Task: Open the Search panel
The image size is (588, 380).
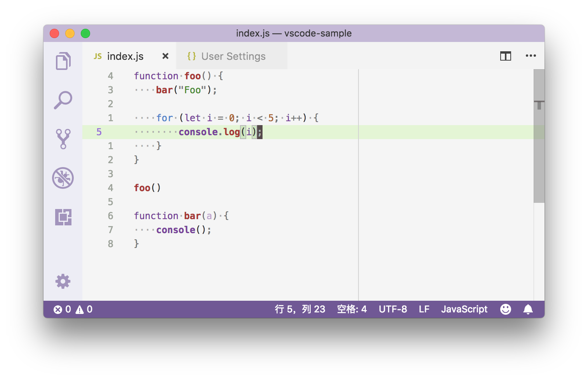Action: 63,100
